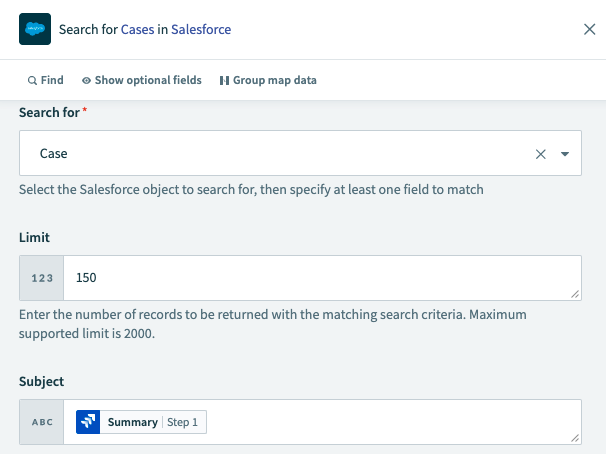The image size is (606, 454).
Task: Close the Search for Cases panel
Action: [x=590, y=30]
